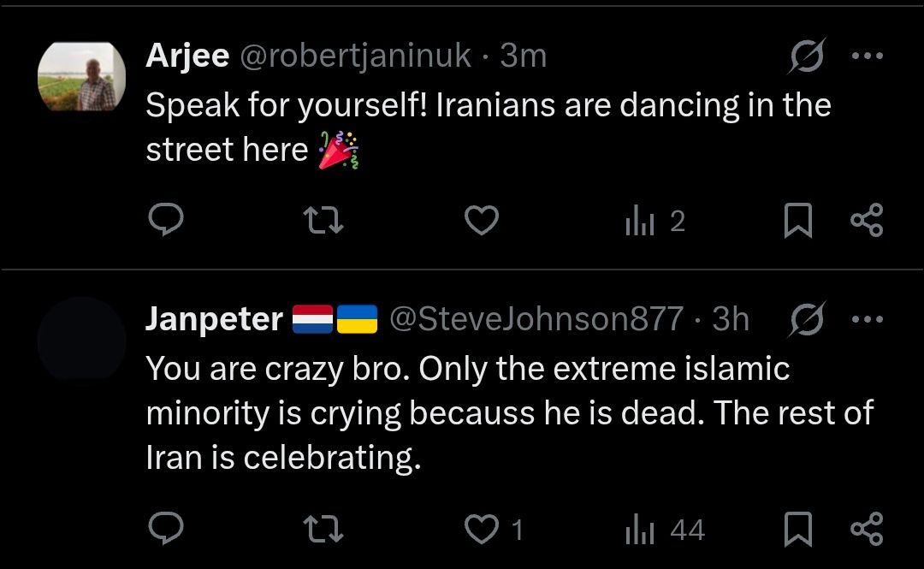The height and width of the screenshot is (569, 924).
Task: Visit the @SteveJohnson877 handle link
Action: pyautogui.click(x=536, y=319)
